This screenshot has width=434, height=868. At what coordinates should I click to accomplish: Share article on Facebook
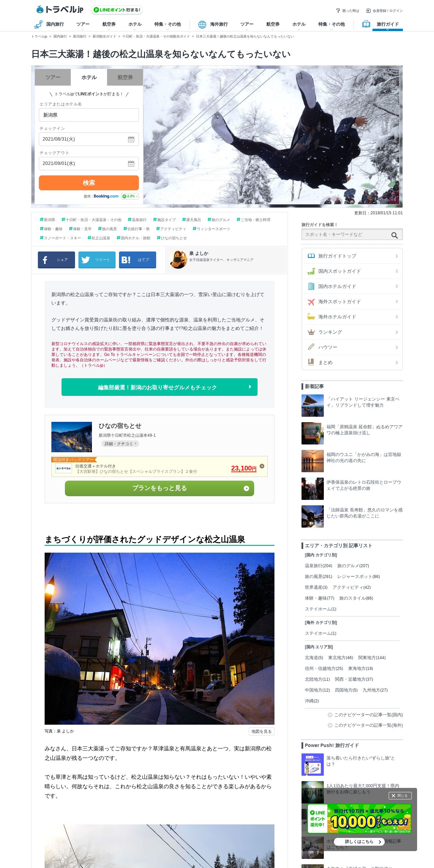[56, 260]
